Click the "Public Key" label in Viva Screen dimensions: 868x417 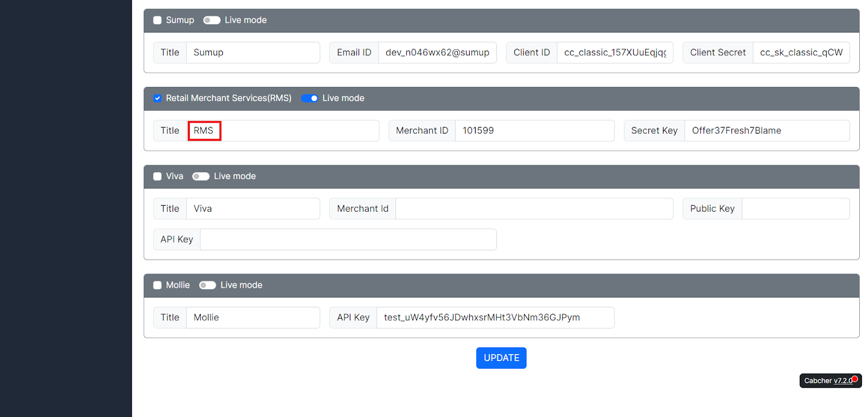tap(712, 209)
